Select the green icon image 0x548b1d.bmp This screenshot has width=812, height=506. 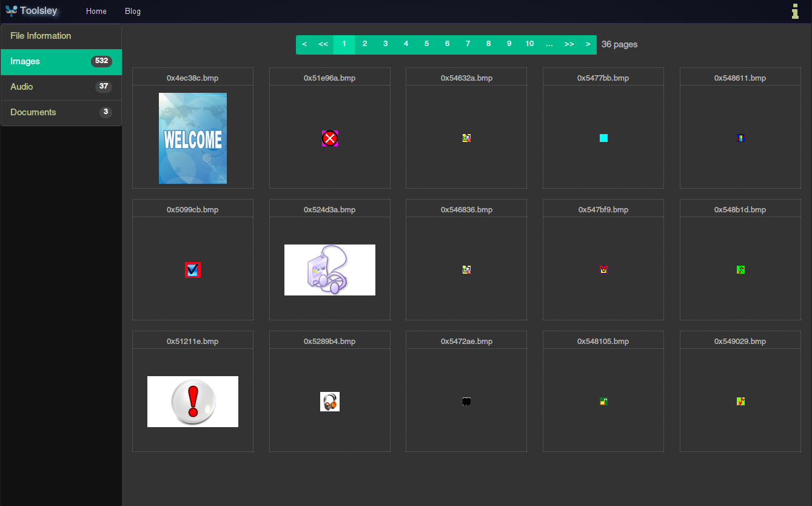(x=740, y=269)
